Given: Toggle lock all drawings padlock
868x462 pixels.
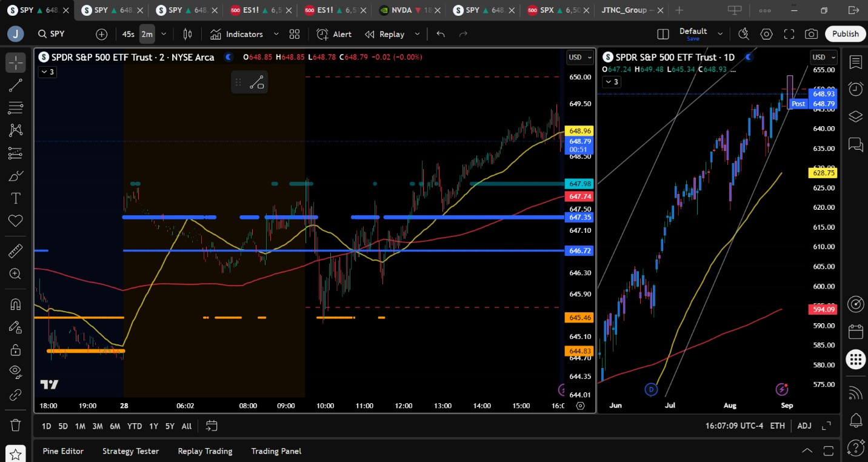Looking at the screenshot, I should point(16,350).
